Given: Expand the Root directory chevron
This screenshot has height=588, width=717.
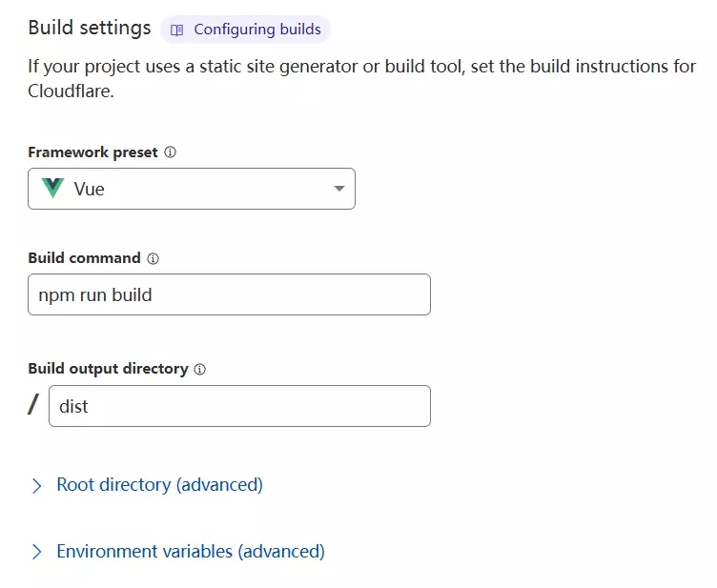Looking at the screenshot, I should tap(37, 485).
